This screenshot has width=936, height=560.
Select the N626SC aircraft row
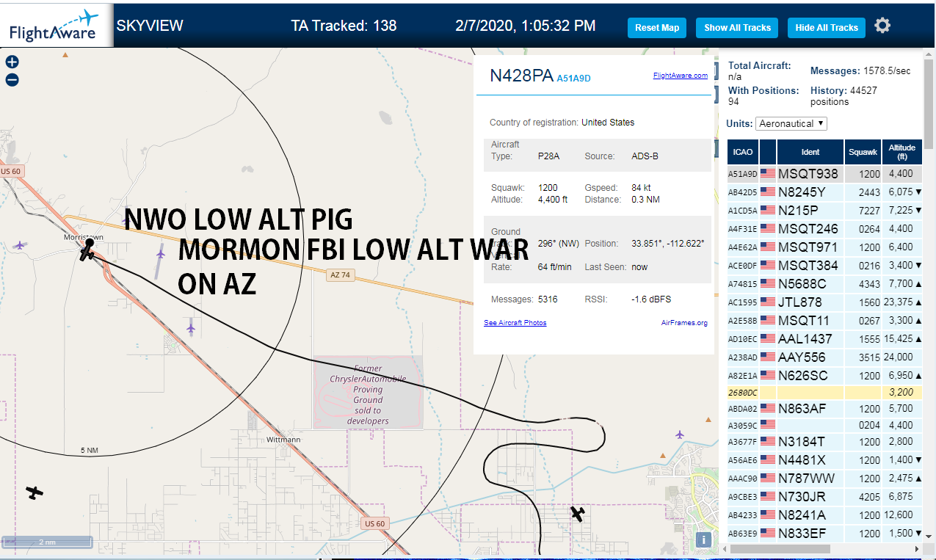[824, 376]
